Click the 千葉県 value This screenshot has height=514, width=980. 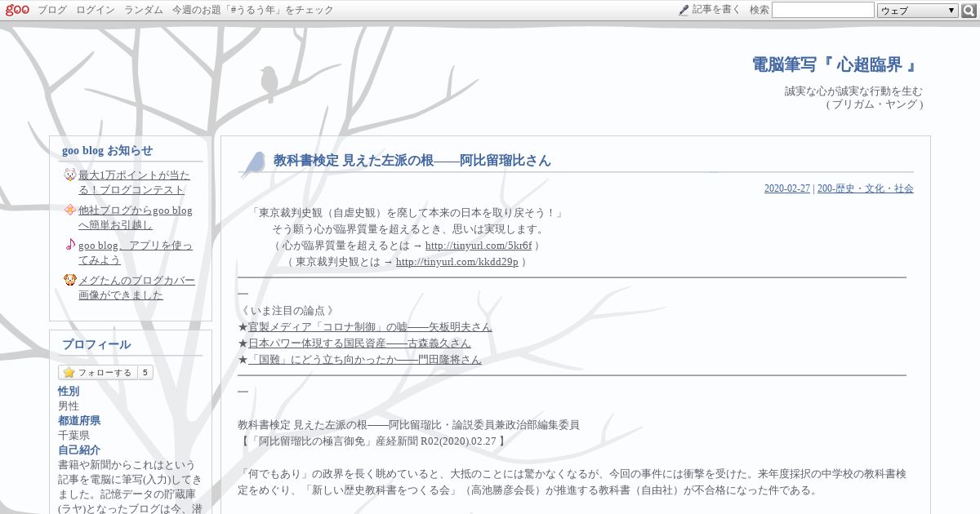(73, 436)
